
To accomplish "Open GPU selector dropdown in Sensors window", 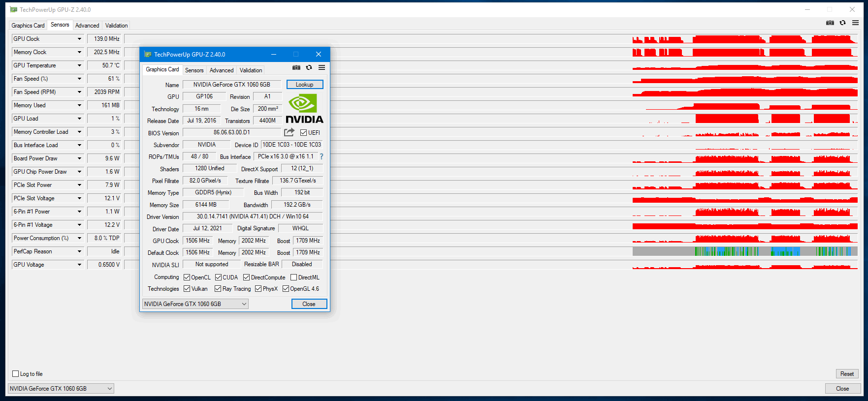I will tap(61, 389).
